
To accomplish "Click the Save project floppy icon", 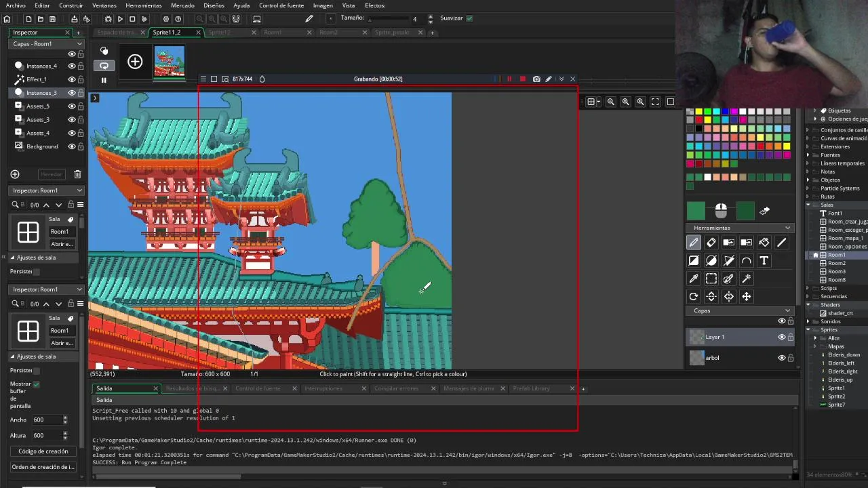I will tap(52, 19).
